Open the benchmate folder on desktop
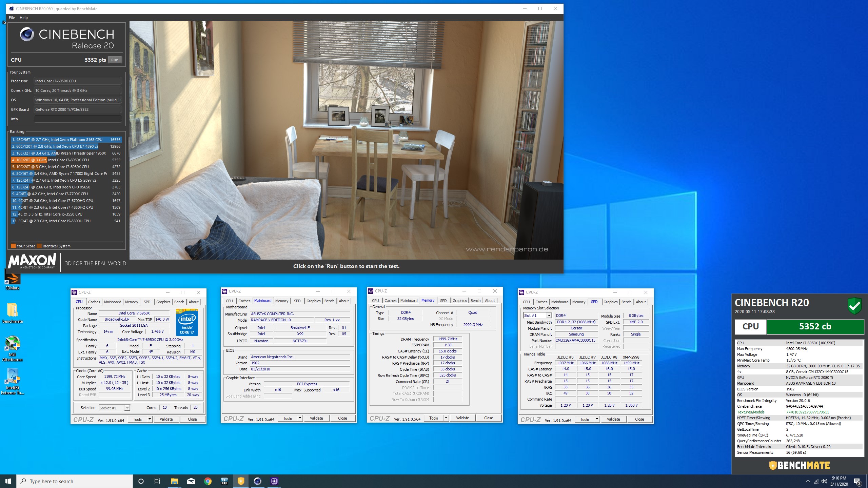868x488 pixels. pyautogui.click(x=12, y=312)
